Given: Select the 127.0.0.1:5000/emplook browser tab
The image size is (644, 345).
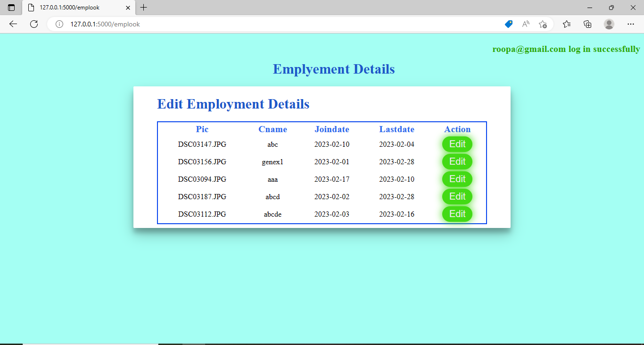Looking at the screenshot, I should point(71,8).
